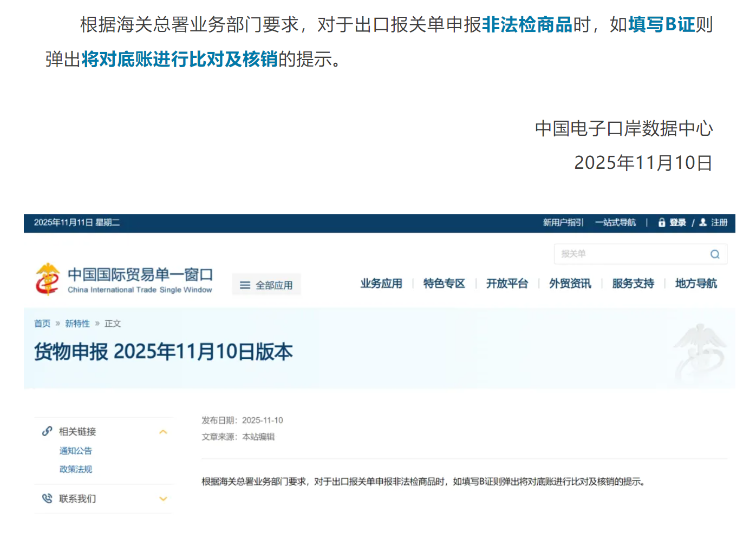Screen dimensions: 756x533
Task: Collapse the 相关链接 section chevron
Action: pyautogui.click(x=163, y=431)
